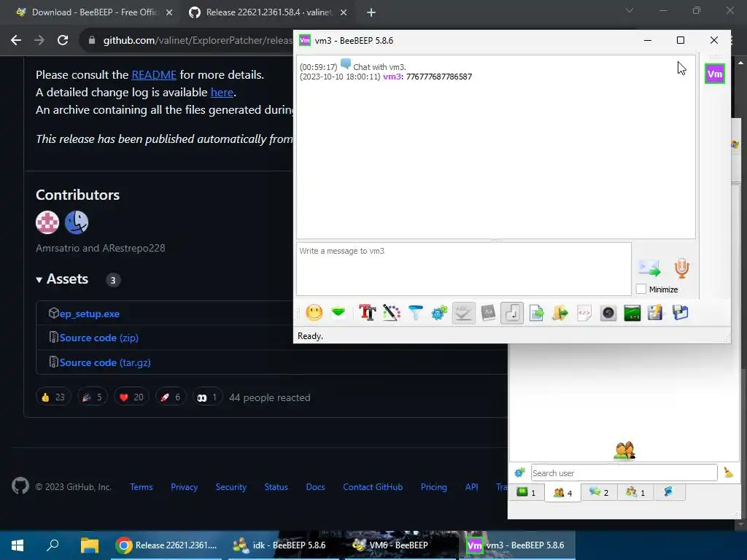This screenshot has width=747, height=560.
Task: Reload the page in Chrome
Action: (x=63, y=40)
